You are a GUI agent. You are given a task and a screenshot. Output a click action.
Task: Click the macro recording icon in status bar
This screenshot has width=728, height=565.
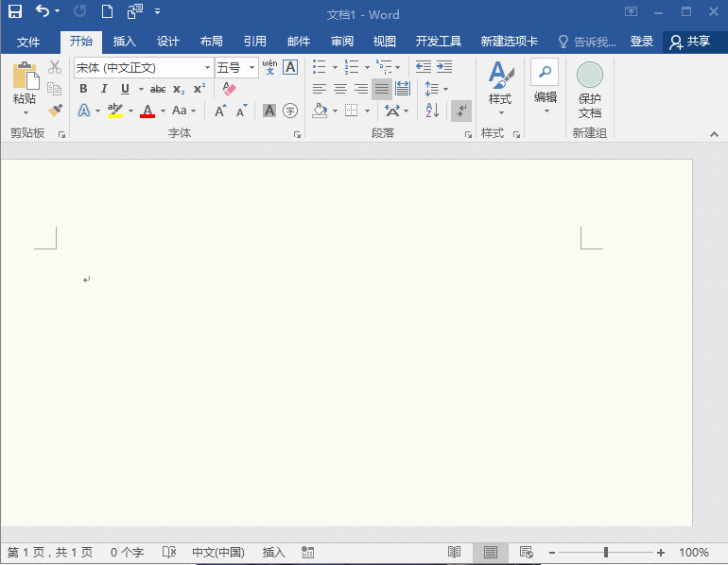click(307, 552)
